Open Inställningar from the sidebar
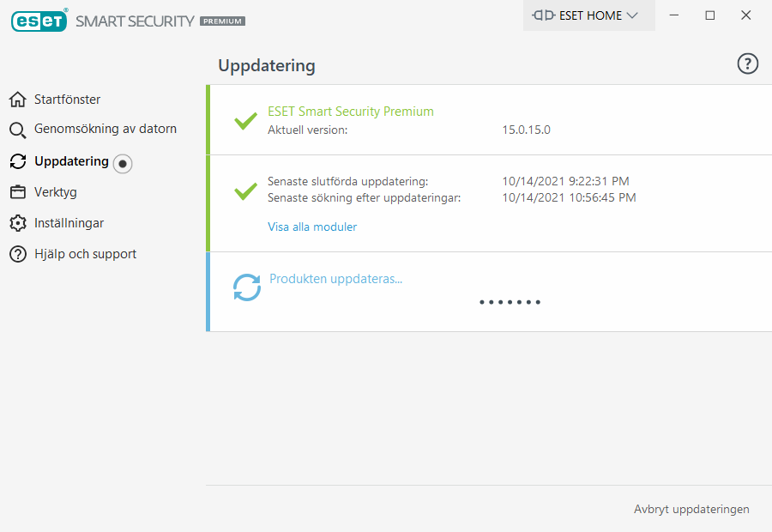 (x=69, y=223)
